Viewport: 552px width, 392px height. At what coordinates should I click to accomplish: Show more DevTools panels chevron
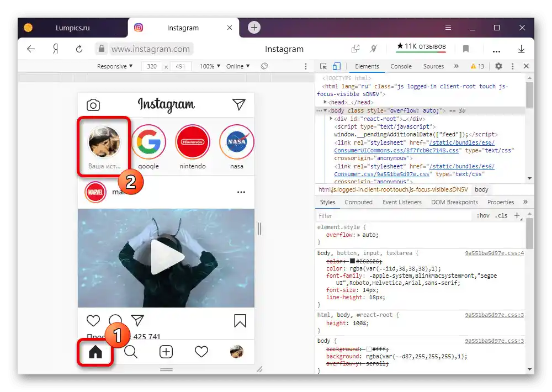[x=457, y=66]
